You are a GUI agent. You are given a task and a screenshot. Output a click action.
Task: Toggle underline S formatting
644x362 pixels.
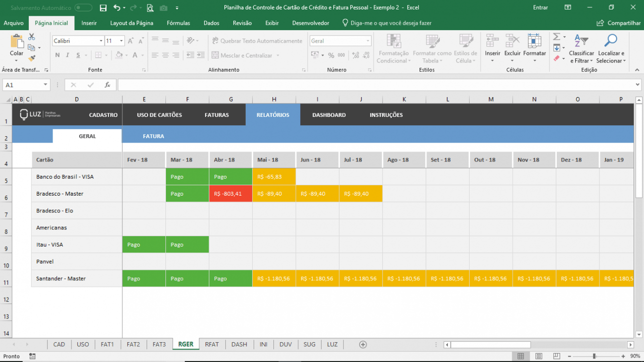click(x=78, y=55)
